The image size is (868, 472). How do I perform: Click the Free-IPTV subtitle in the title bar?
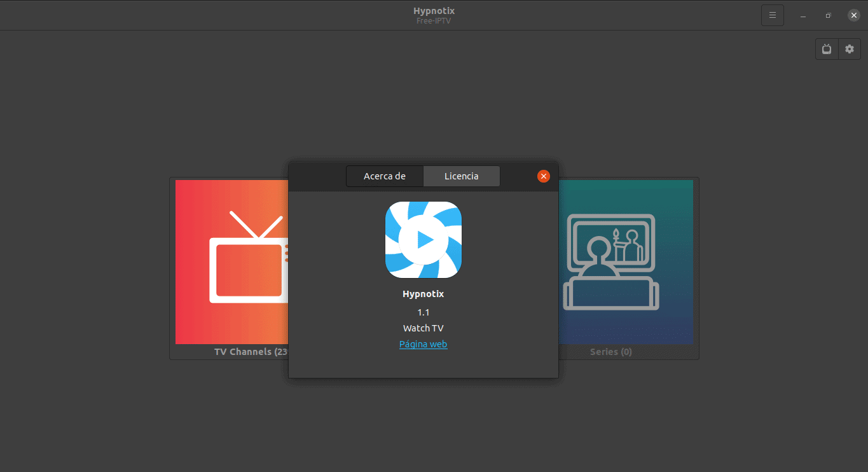click(434, 20)
